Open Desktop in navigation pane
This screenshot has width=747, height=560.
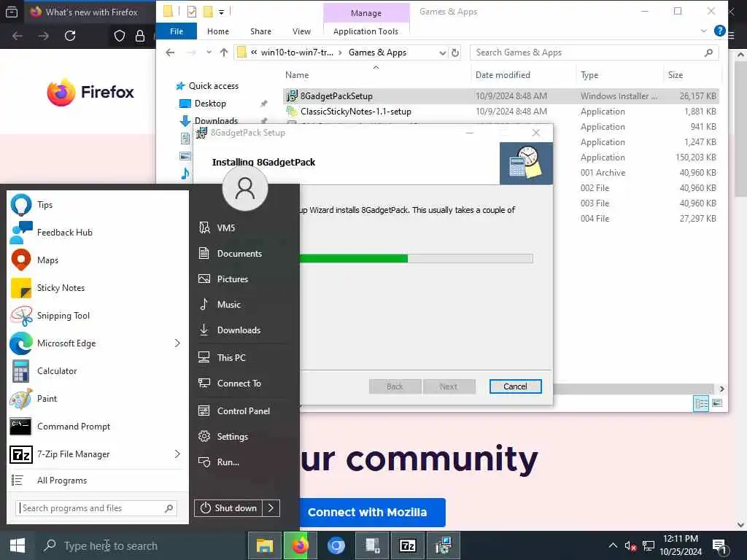click(x=210, y=104)
